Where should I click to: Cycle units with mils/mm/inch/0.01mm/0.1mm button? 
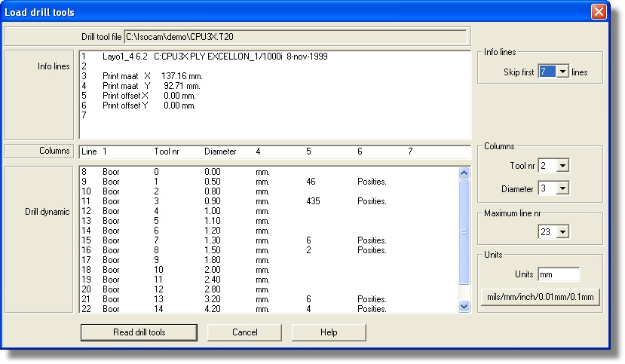(540, 297)
